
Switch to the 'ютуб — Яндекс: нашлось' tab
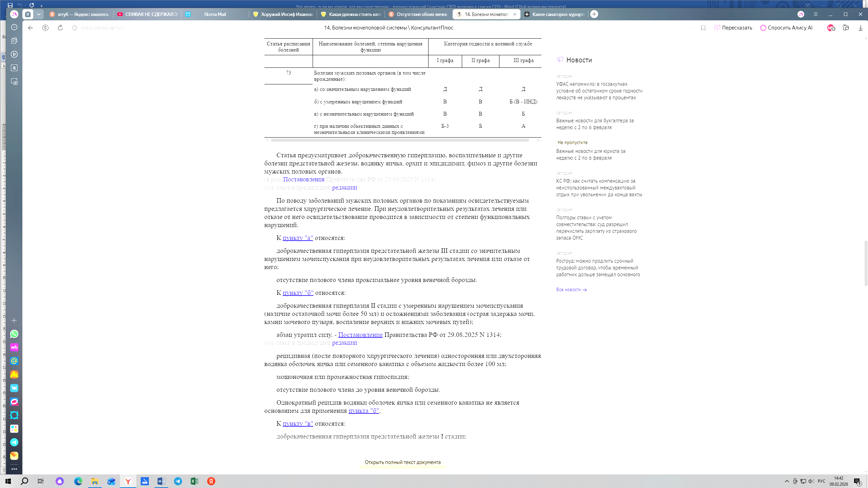click(79, 14)
